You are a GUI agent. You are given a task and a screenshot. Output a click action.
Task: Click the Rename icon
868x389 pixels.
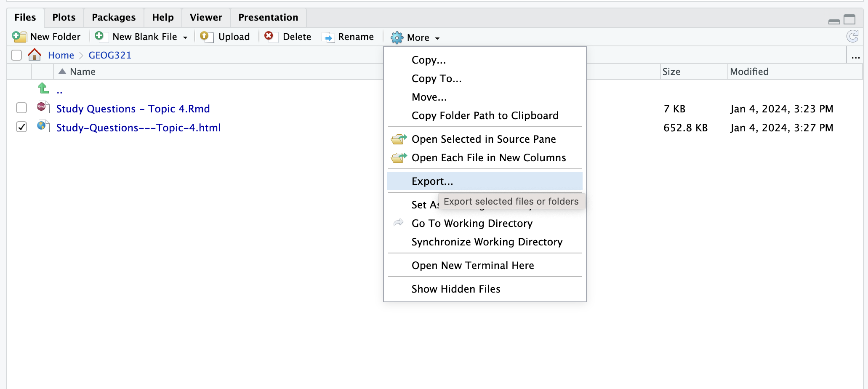(x=328, y=37)
